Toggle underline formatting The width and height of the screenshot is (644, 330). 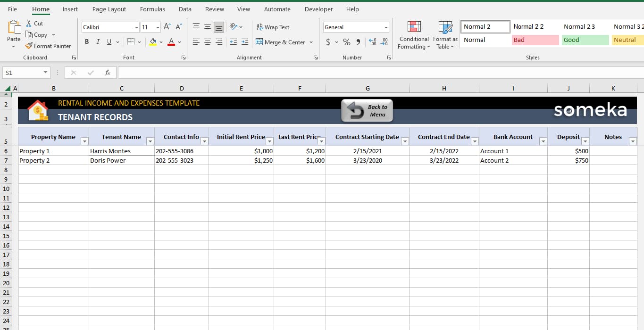108,41
